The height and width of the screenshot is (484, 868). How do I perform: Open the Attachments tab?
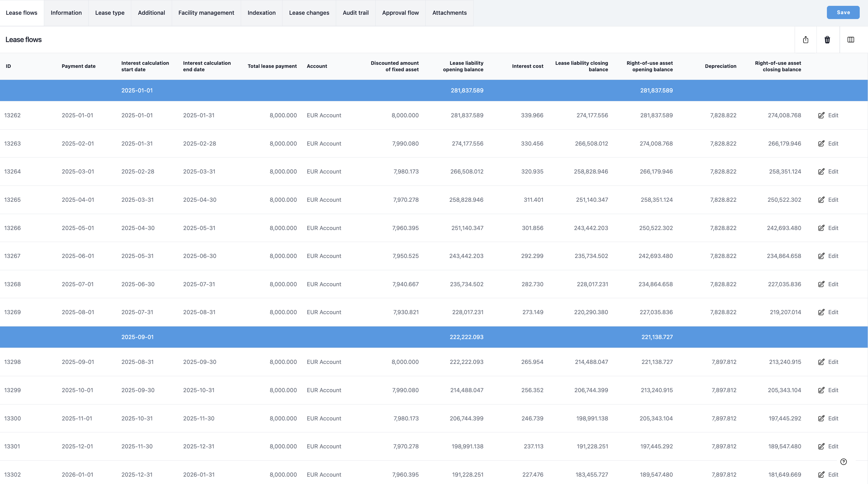click(449, 13)
